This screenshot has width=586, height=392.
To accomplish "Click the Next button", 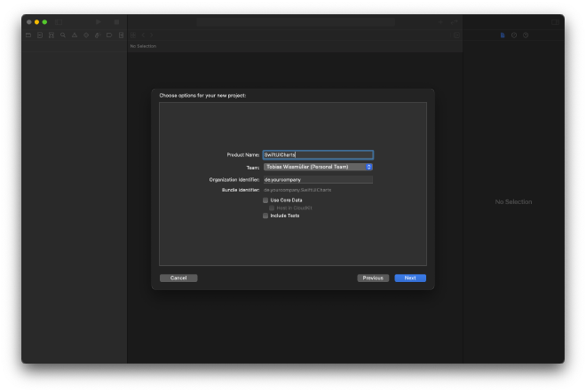I will pyautogui.click(x=410, y=278).
